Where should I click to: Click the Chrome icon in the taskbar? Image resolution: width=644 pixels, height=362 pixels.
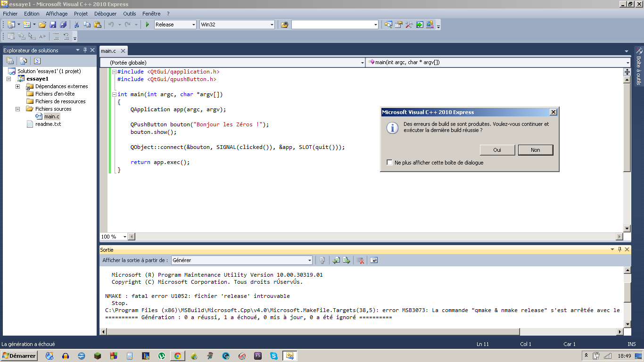(x=177, y=356)
